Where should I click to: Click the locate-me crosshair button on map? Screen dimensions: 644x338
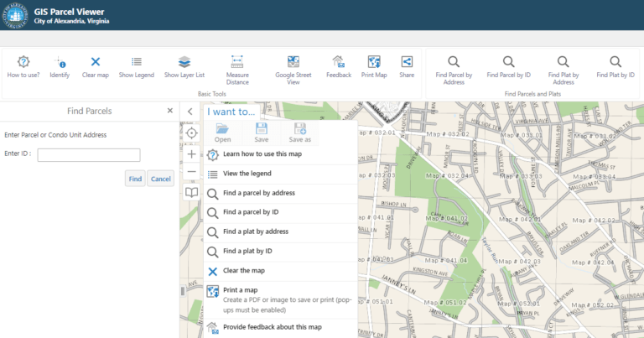(x=192, y=133)
